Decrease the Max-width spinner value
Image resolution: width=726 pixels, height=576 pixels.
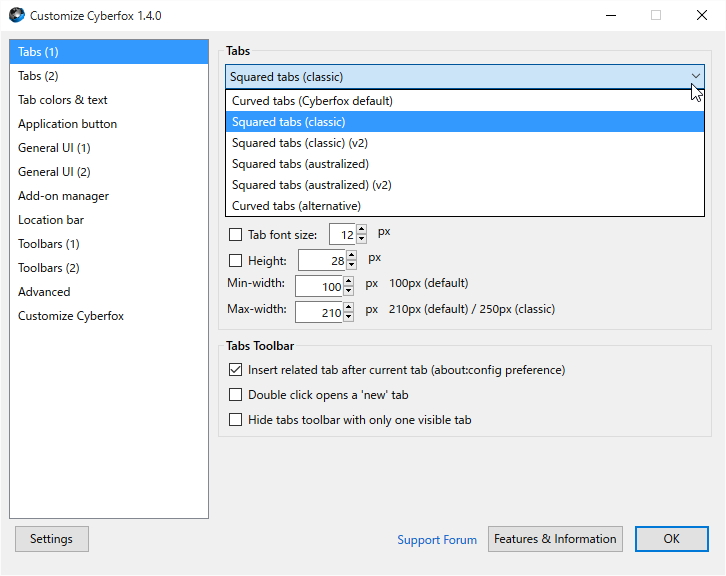[x=348, y=316]
